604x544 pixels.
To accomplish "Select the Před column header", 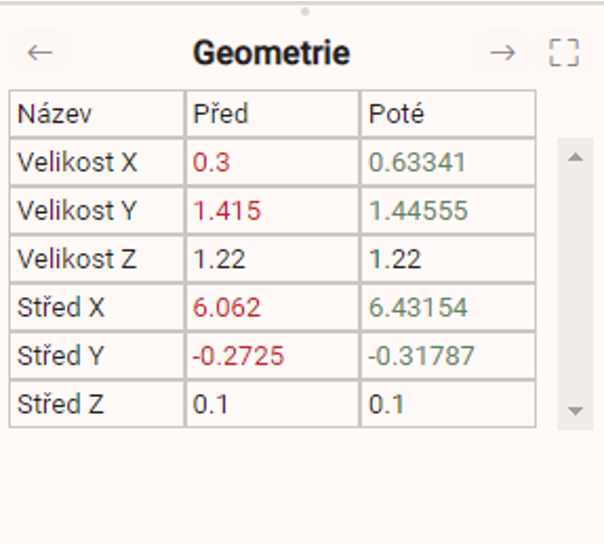I will tap(220, 114).
